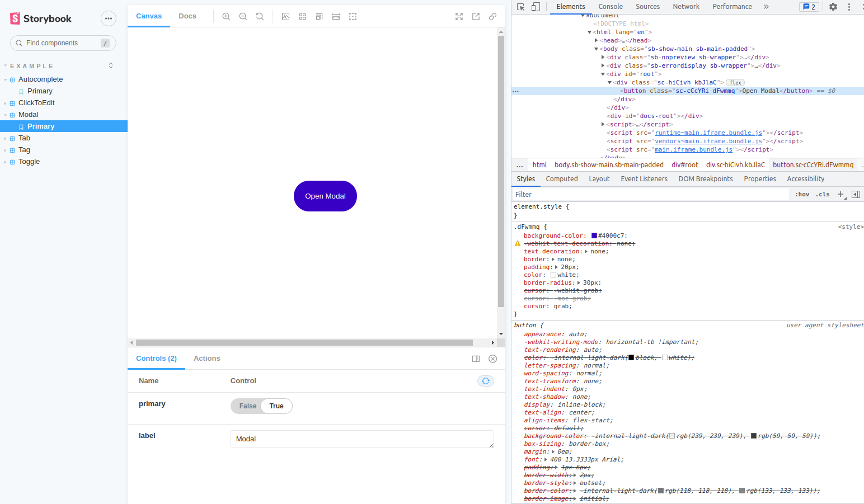
Task: Open DevTools settings gear
Action: pyautogui.click(x=833, y=7)
